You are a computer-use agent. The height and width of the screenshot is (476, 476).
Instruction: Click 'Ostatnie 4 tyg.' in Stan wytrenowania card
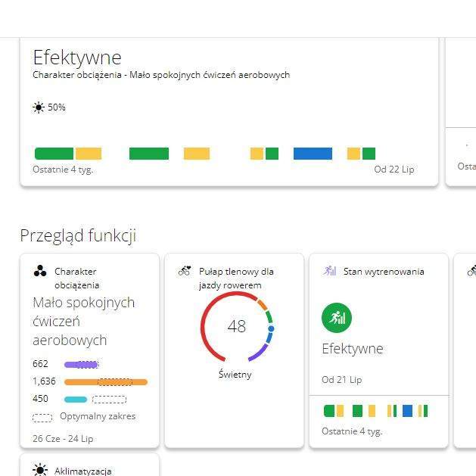[352, 431]
